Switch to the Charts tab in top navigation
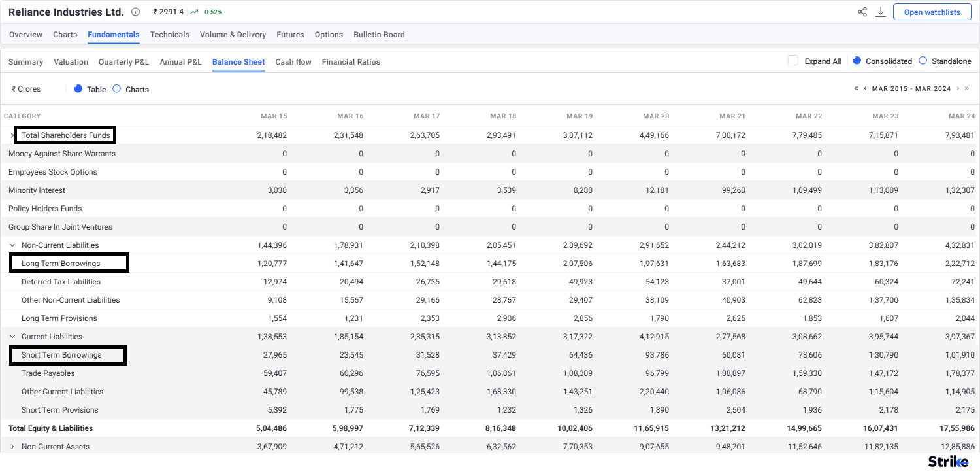The image size is (980, 476). coord(65,35)
